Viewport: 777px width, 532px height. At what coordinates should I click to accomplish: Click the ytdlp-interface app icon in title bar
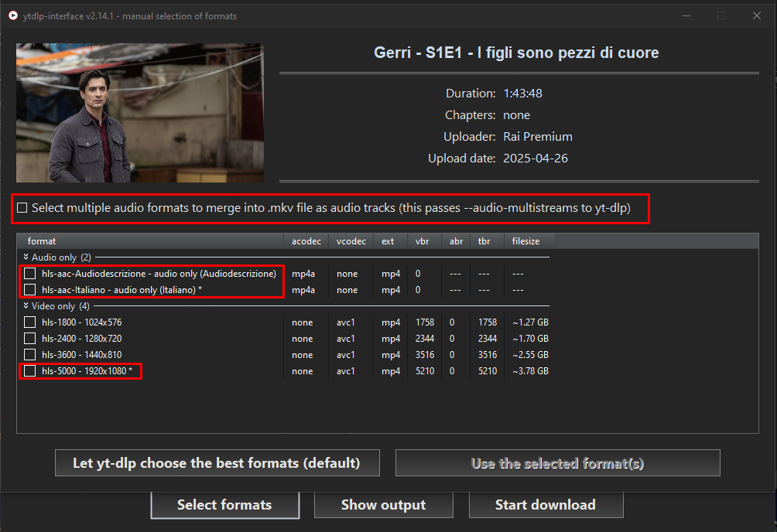[x=13, y=15]
